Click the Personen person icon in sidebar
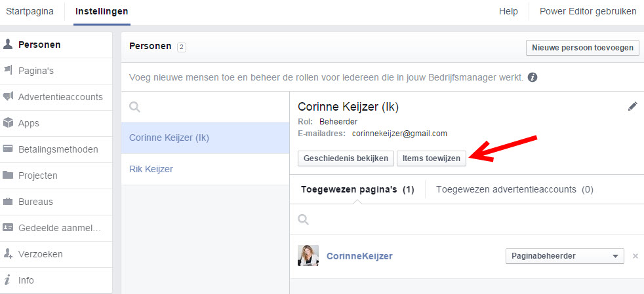The image size is (644, 294). click(7, 45)
